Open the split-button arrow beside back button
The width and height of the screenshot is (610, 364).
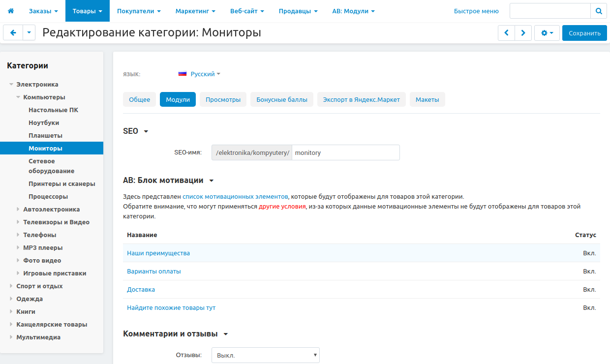pyautogui.click(x=28, y=32)
